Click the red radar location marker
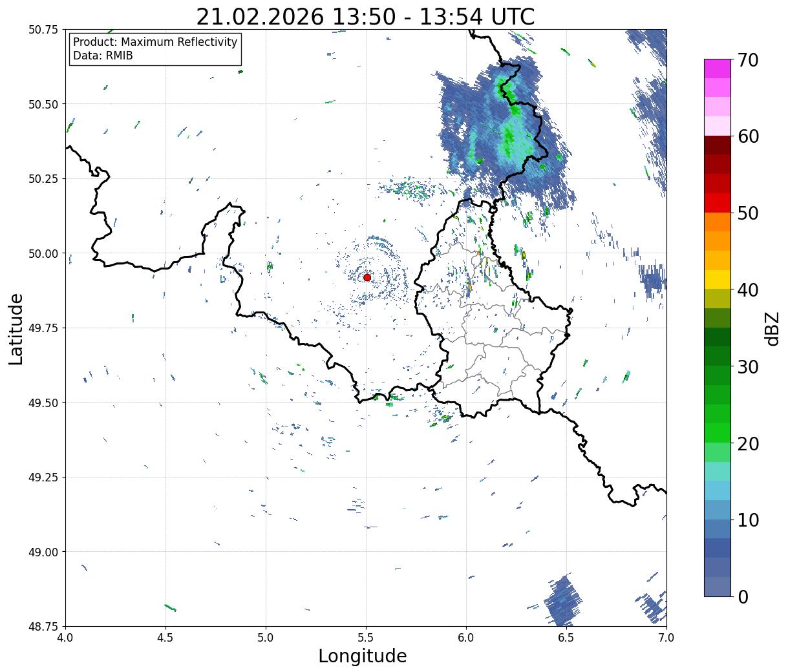The image size is (788, 672). 367,277
